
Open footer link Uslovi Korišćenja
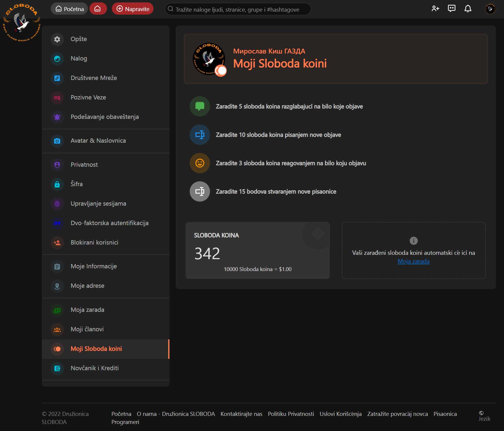pos(341,414)
